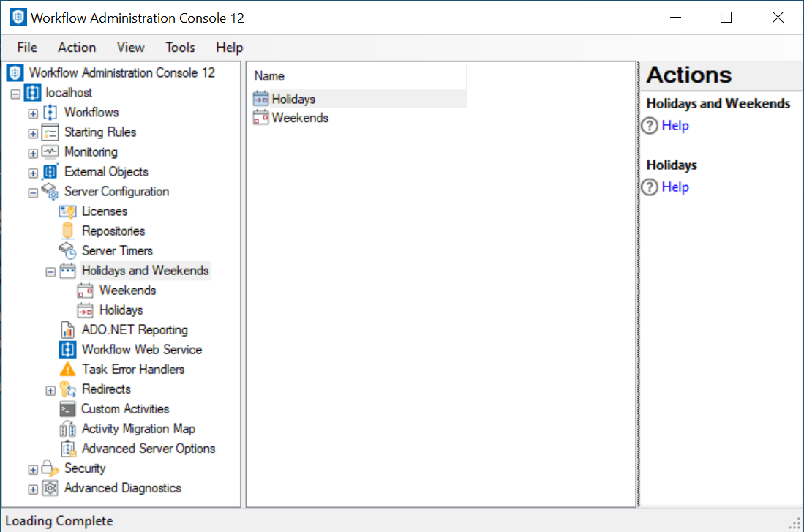Click Help link under Holidays heading
804x532 pixels.
coord(675,187)
